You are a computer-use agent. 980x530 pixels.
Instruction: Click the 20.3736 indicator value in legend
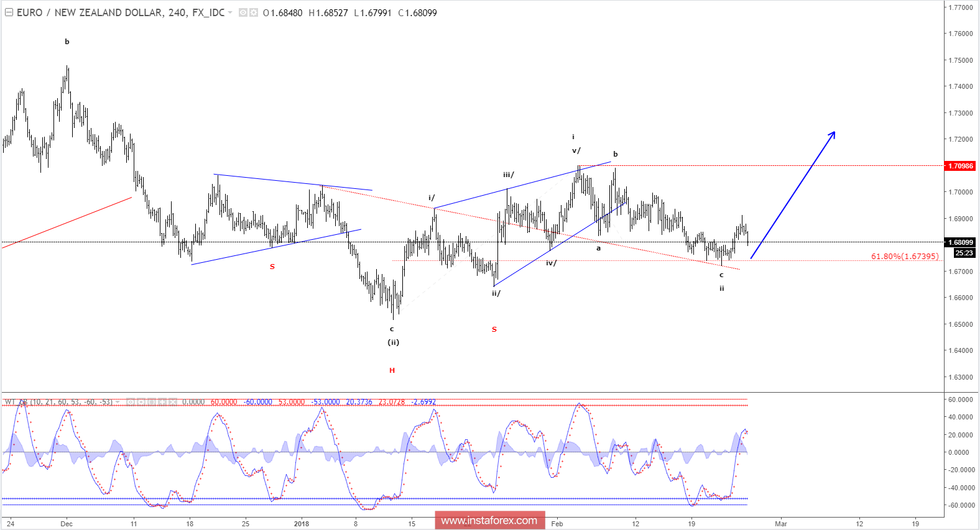click(359, 402)
